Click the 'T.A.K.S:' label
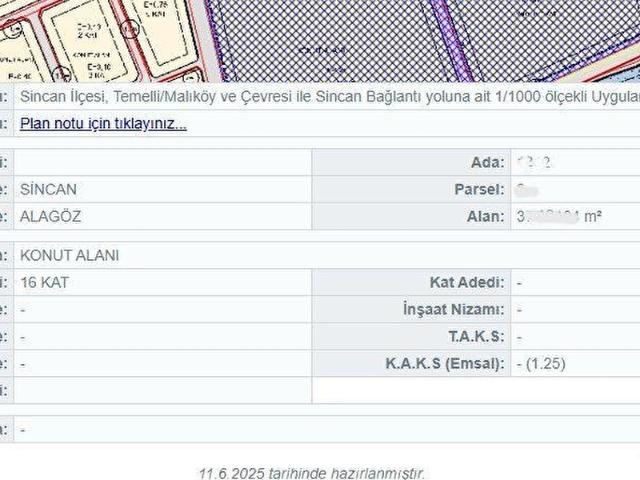The width and height of the screenshot is (640, 480). pyautogui.click(x=477, y=337)
